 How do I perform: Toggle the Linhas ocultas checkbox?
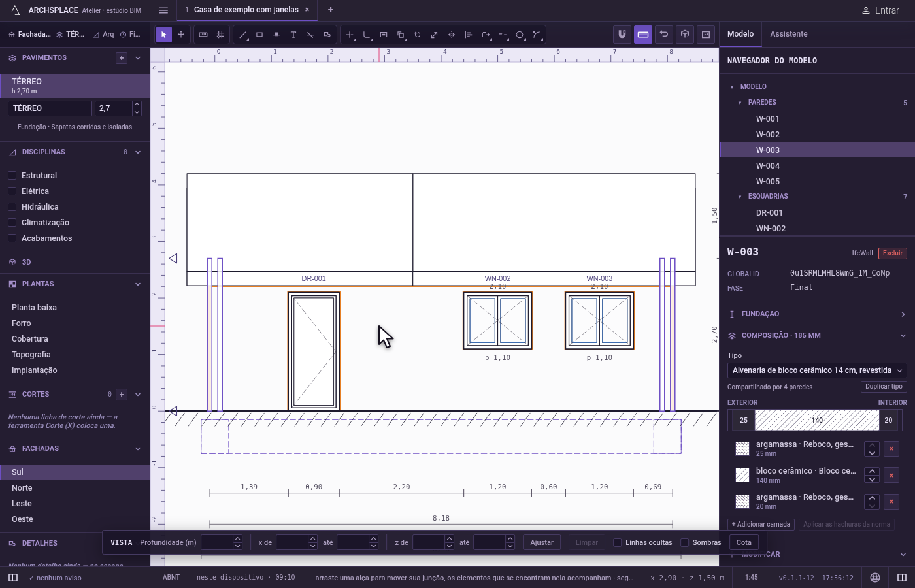617,542
